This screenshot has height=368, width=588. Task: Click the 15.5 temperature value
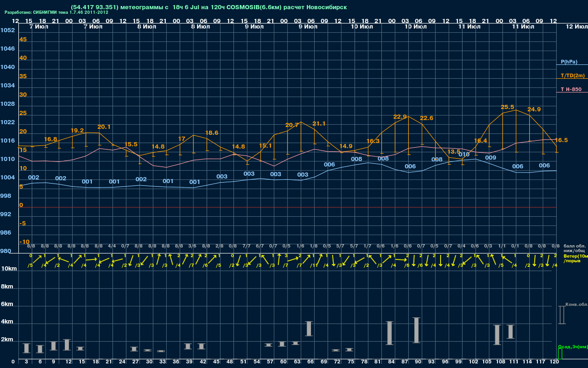pyautogui.click(x=131, y=144)
